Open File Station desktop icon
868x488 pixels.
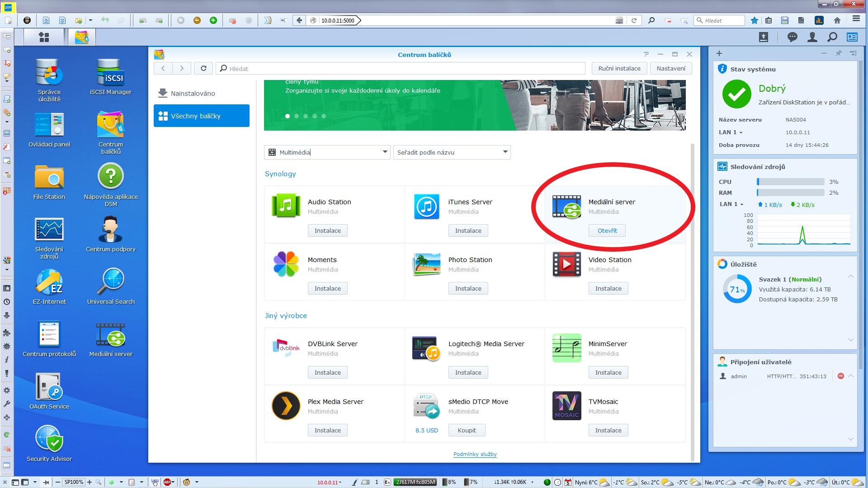[x=49, y=182]
